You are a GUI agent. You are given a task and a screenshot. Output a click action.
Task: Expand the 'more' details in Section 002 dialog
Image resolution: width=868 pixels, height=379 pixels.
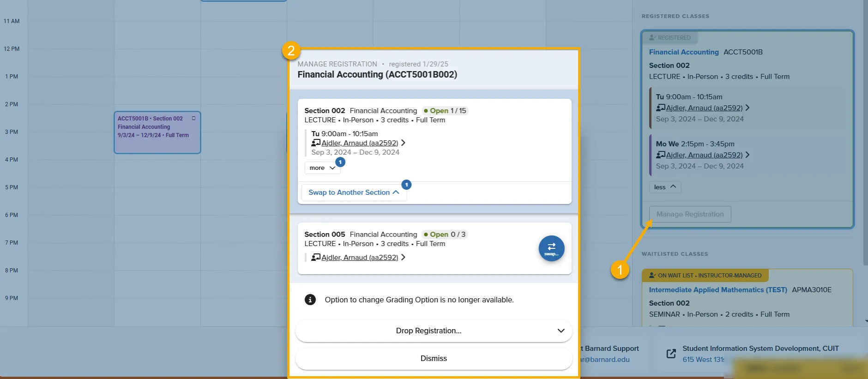point(322,168)
